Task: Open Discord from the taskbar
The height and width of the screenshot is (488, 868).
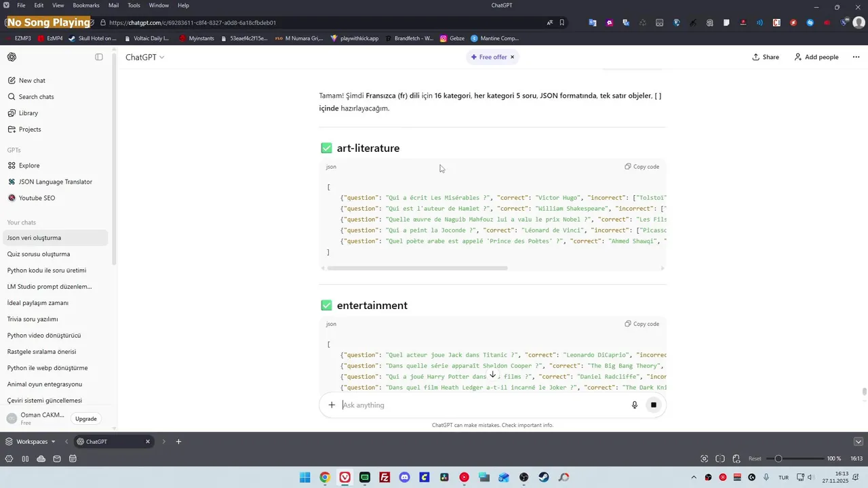Action: (x=405, y=478)
